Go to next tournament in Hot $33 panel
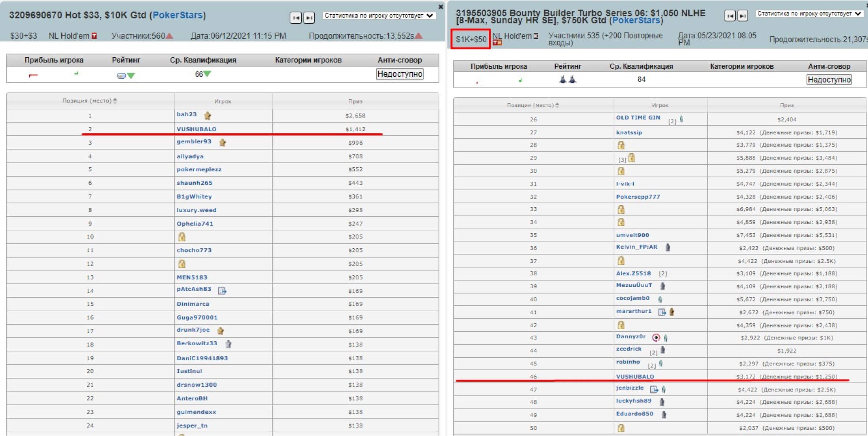Viewport: 868px width, 436px height. 309,17
